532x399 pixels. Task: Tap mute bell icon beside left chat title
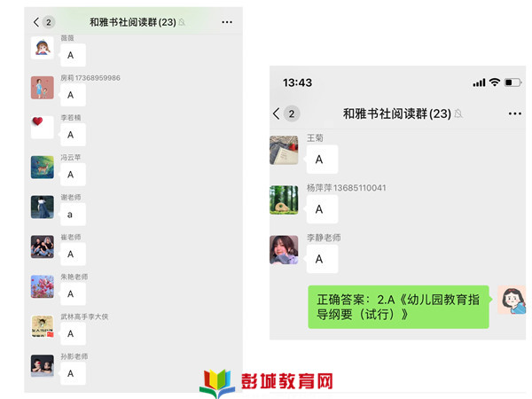point(182,22)
